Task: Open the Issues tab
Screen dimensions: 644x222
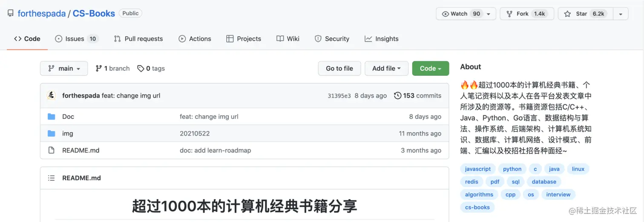Action: (x=77, y=39)
